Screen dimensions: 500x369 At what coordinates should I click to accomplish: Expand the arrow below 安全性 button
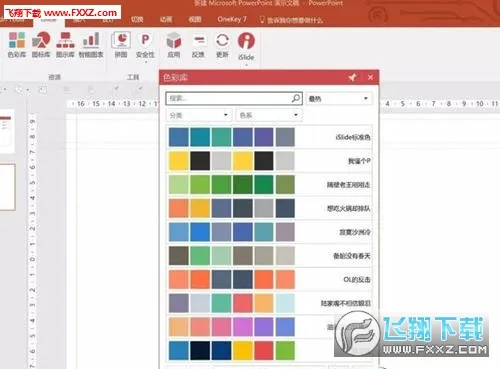pyautogui.click(x=145, y=62)
